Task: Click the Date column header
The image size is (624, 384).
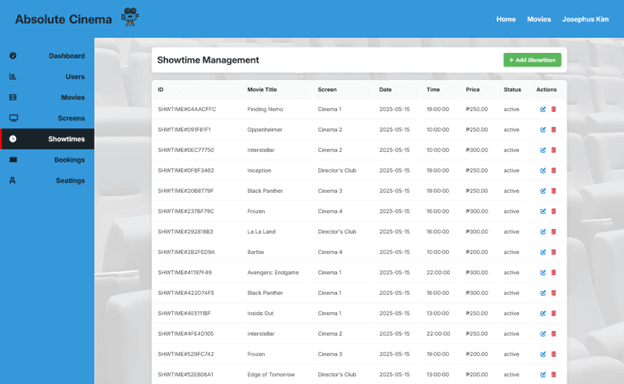Action: pos(385,90)
